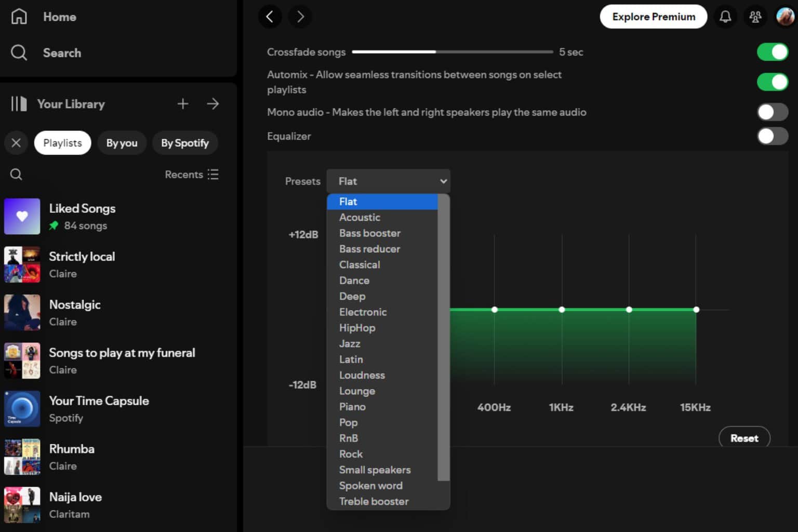The image size is (798, 532).
Task: Select the Classical preset
Action: coord(382,264)
